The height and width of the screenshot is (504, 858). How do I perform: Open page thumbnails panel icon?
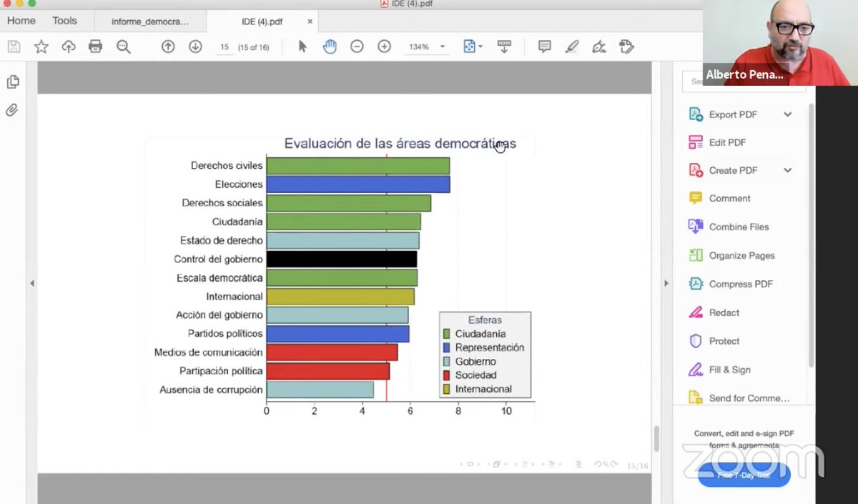click(12, 82)
